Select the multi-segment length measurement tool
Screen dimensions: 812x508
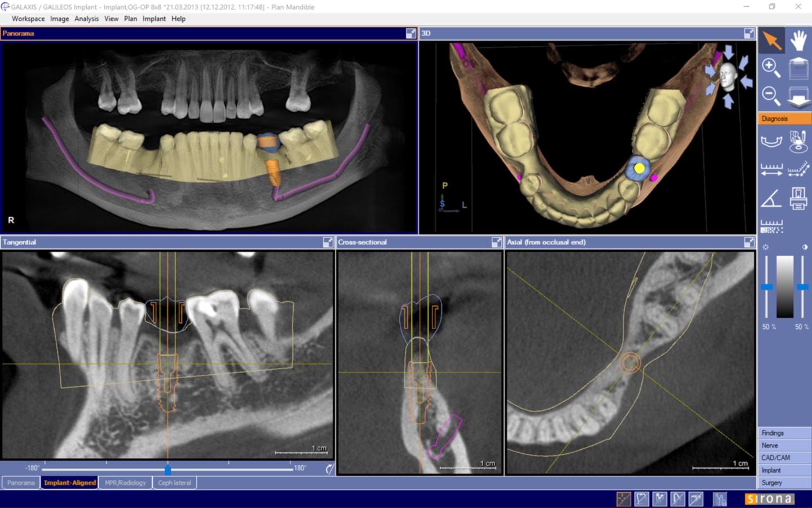coord(798,169)
